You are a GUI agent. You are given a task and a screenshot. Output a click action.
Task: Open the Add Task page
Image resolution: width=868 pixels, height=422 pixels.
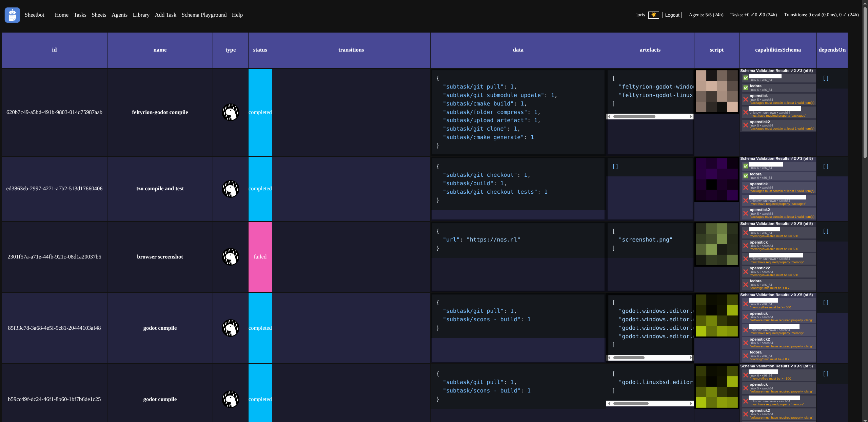click(165, 15)
